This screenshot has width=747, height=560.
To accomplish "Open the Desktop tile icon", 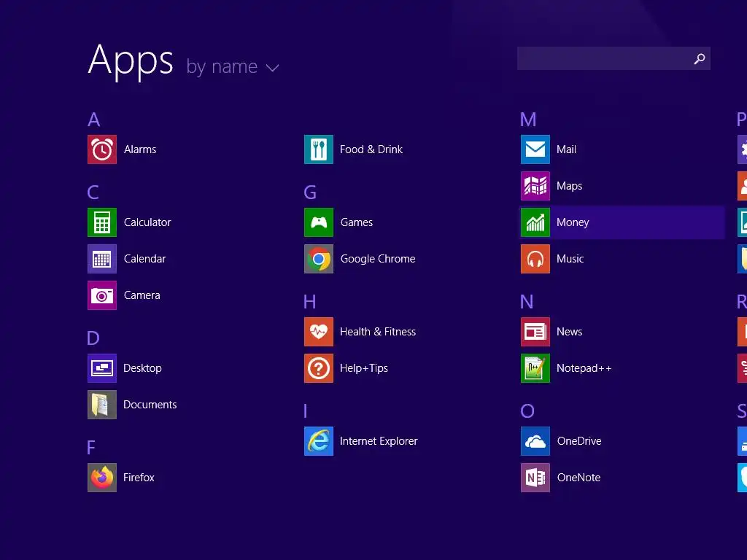I will point(102,368).
